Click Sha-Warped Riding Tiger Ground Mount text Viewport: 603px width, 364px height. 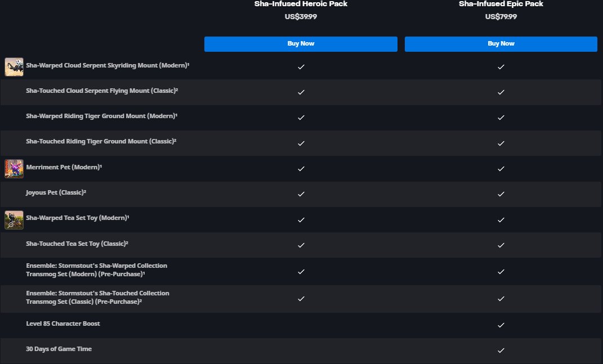[x=101, y=116]
